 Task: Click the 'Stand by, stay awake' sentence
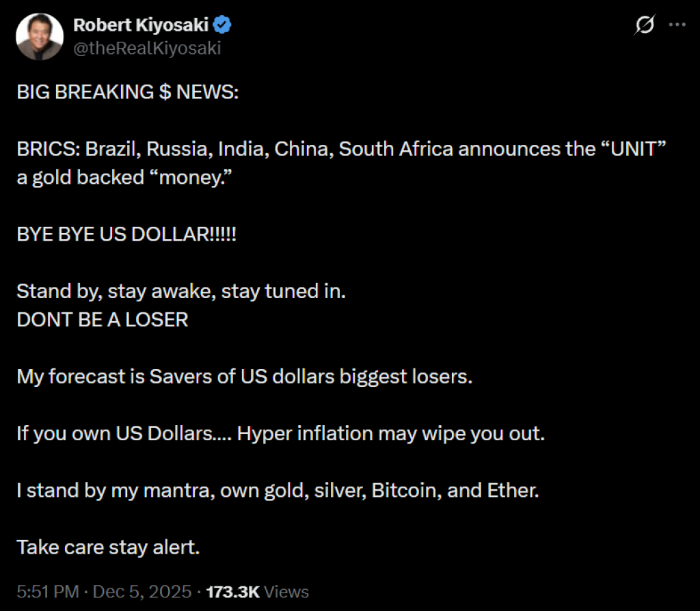181,291
